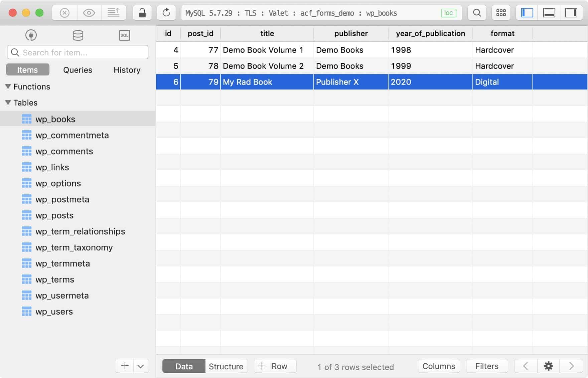The height and width of the screenshot is (378, 588).
Task: Collapse the Tables tree section
Action: pyautogui.click(x=8, y=103)
